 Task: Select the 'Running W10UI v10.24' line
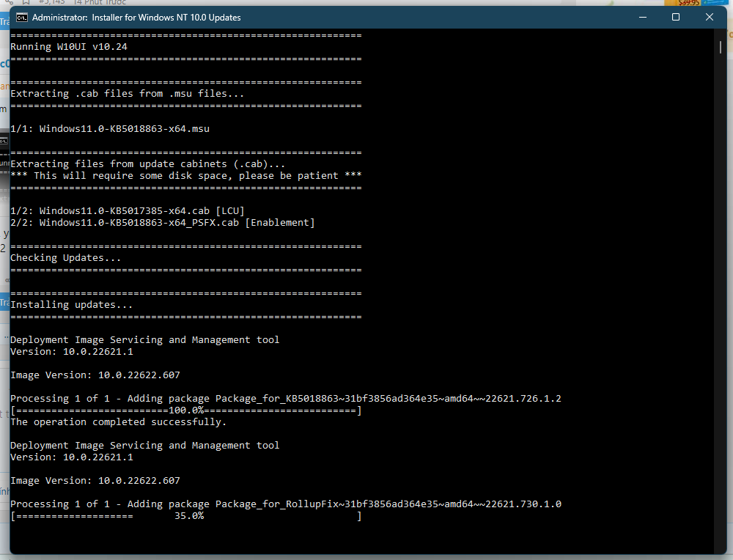(x=69, y=47)
